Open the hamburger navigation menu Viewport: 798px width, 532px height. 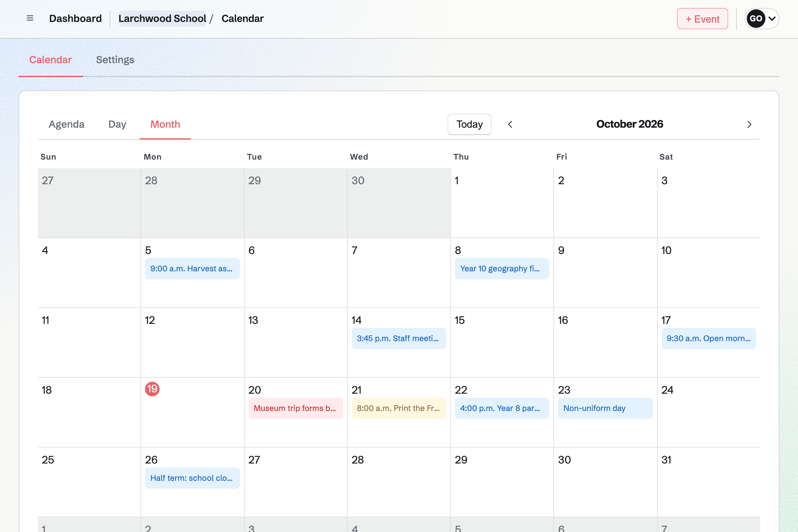point(30,18)
